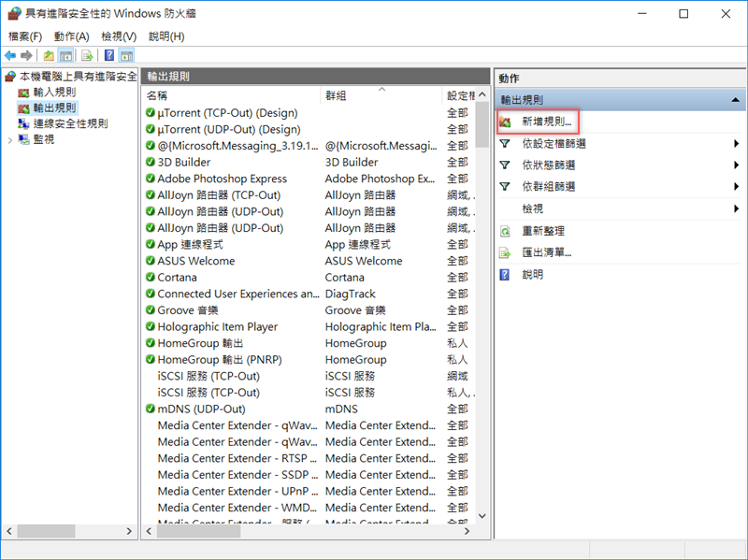Select the 監視 tree item

point(43,139)
